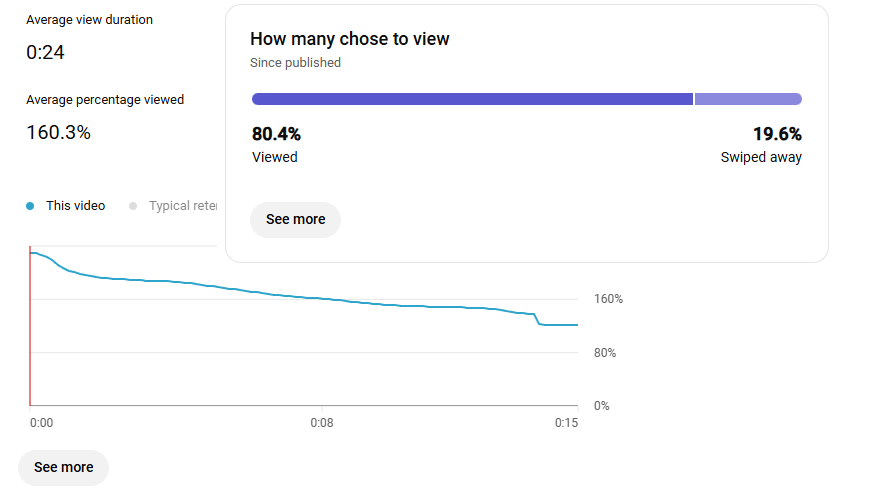
Task: Select the 160.3% average percentage viewed value
Action: (58, 132)
